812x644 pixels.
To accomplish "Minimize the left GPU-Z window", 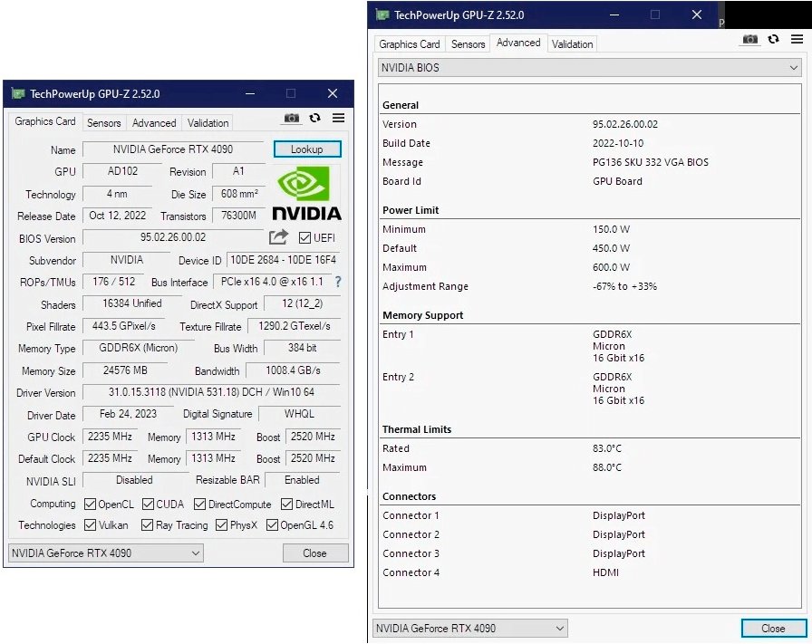I will (250, 93).
